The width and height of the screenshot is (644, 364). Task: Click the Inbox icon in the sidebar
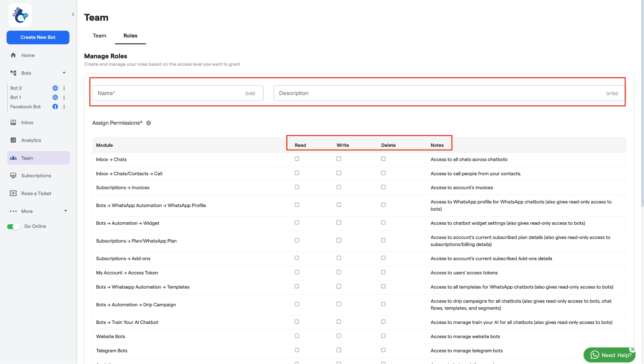click(x=13, y=122)
